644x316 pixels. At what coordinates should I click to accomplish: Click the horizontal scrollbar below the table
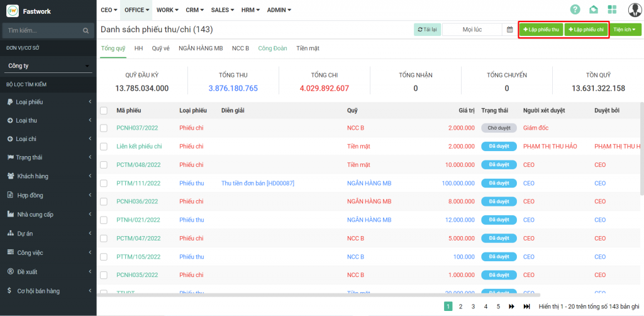[x=314, y=295]
